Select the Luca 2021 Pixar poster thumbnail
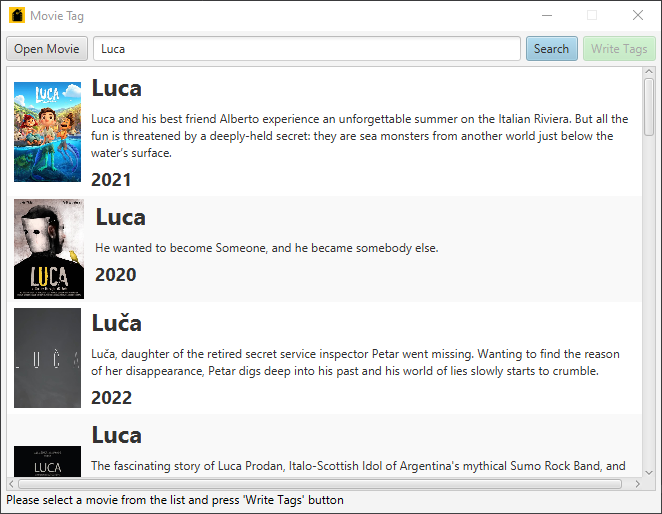Viewport: 662px width, 514px height. [x=47, y=132]
